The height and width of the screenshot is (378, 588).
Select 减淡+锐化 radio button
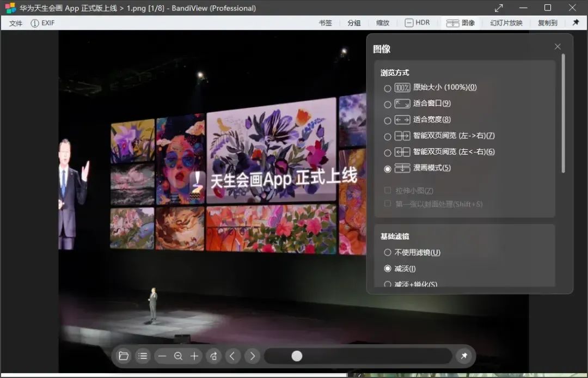point(388,284)
